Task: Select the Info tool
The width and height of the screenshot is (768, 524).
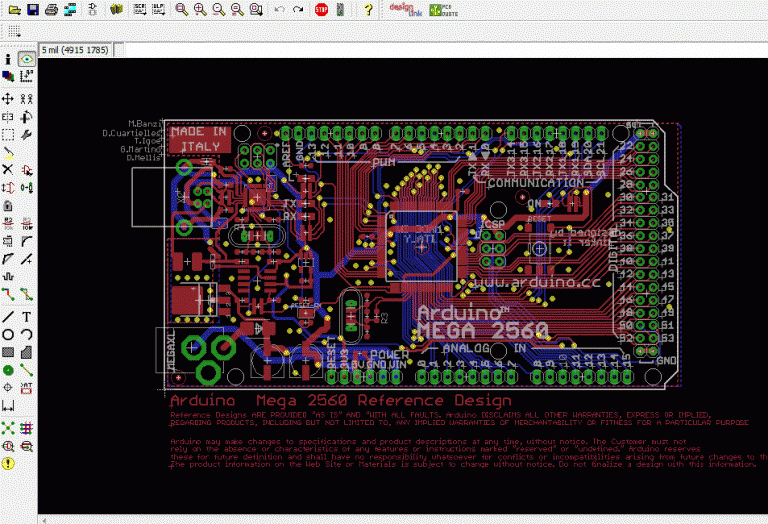Action: 8,59
